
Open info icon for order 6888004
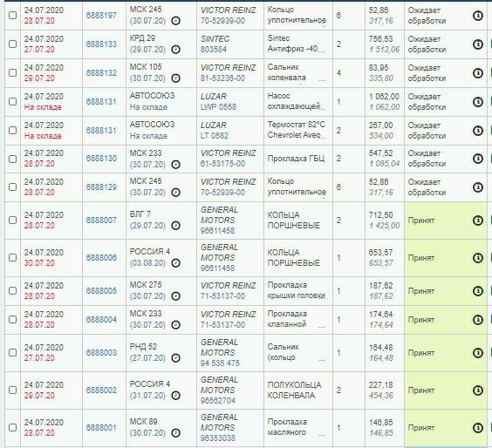point(477,320)
